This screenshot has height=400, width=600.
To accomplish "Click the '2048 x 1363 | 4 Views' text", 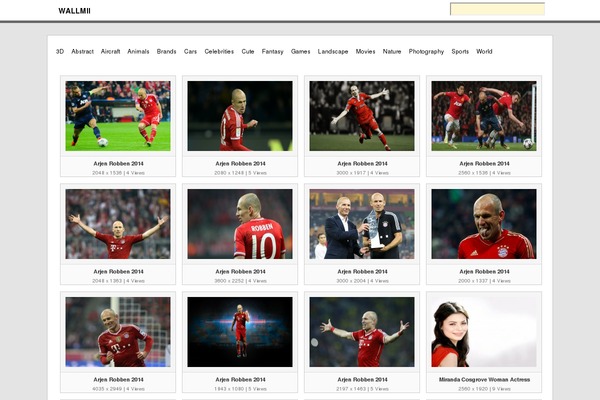I will click(x=118, y=281).
